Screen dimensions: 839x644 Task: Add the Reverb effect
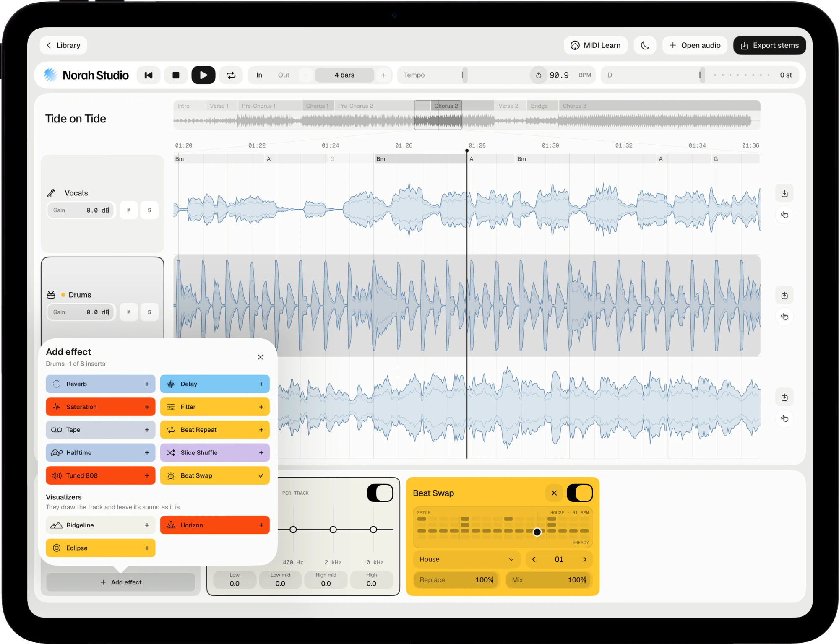101,384
